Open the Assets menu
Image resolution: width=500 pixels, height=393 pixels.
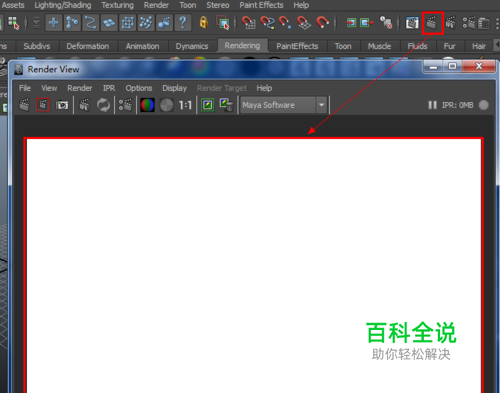pyautogui.click(x=13, y=5)
